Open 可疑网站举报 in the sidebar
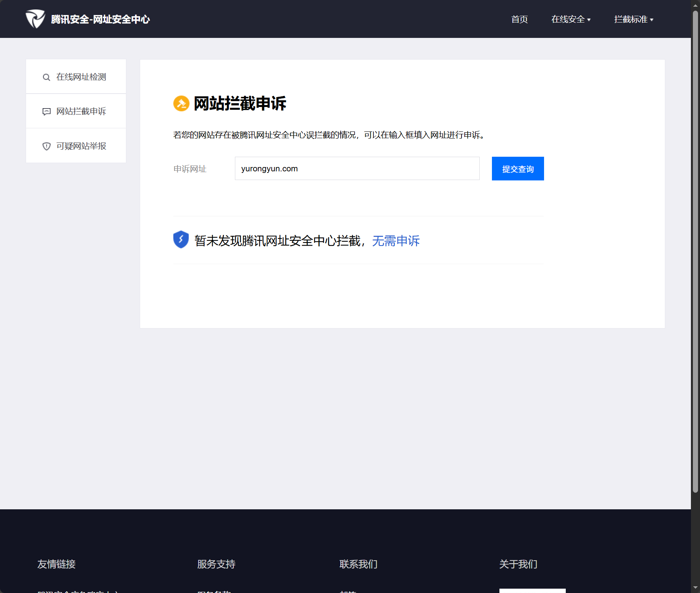Viewport: 700px width, 593px height. [x=76, y=146]
